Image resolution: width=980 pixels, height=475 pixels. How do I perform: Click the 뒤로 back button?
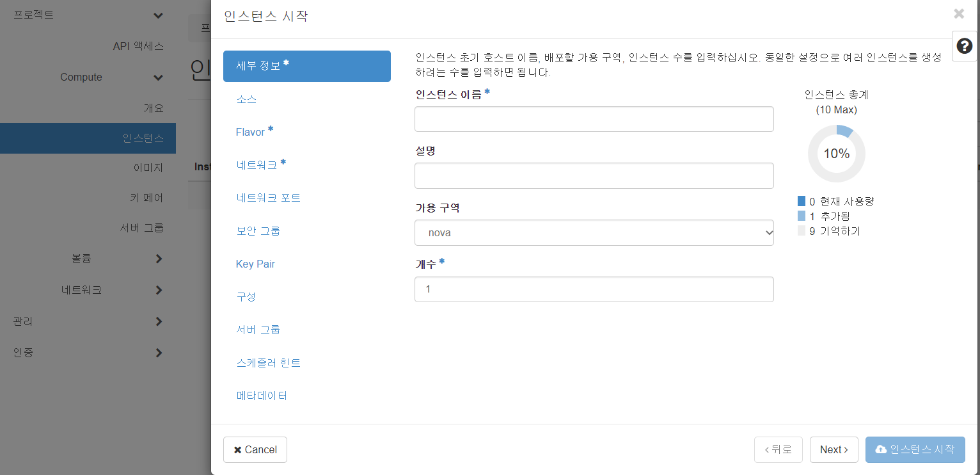tap(778, 449)
